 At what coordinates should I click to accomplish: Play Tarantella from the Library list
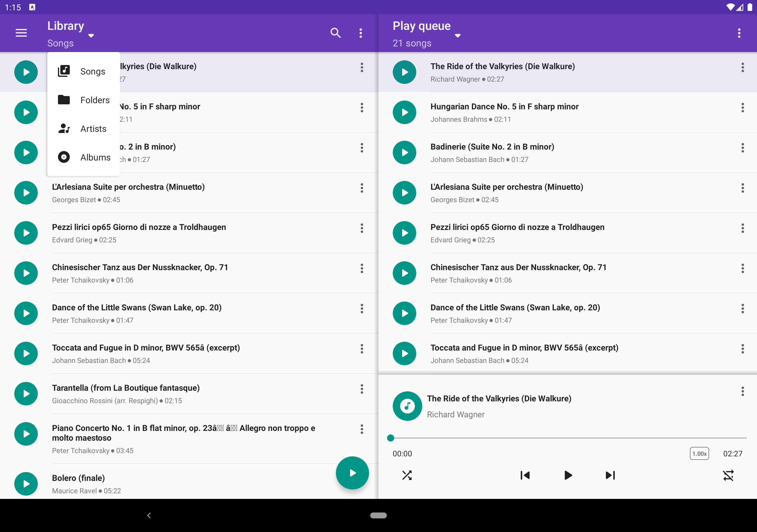coord(26,394)
